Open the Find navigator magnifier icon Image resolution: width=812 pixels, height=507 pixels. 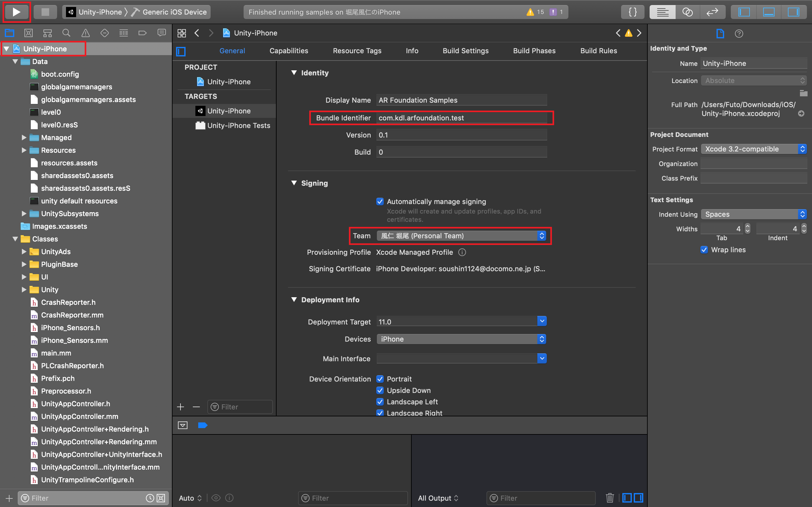[x=66, y=33]
